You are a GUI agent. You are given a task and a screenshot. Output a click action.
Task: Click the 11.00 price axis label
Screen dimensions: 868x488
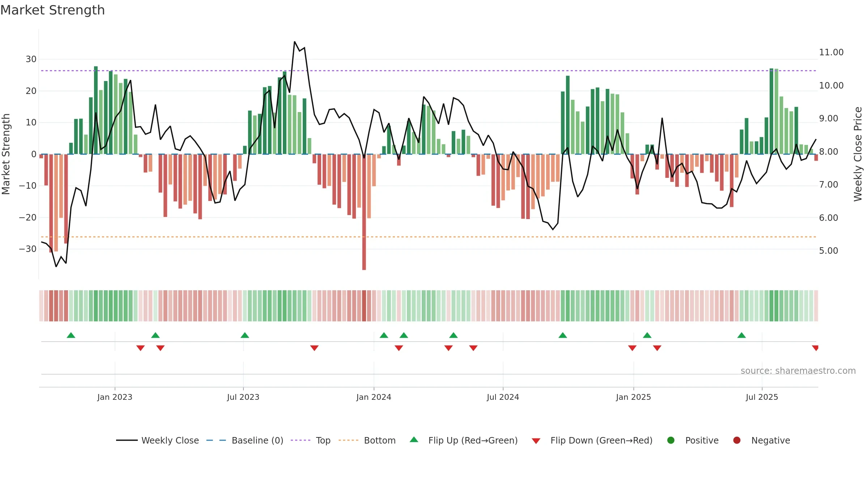[831, 52]
